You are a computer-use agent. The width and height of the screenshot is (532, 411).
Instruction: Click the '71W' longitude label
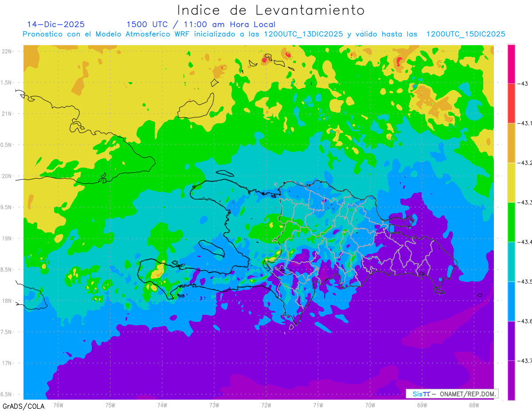point(318,405)
